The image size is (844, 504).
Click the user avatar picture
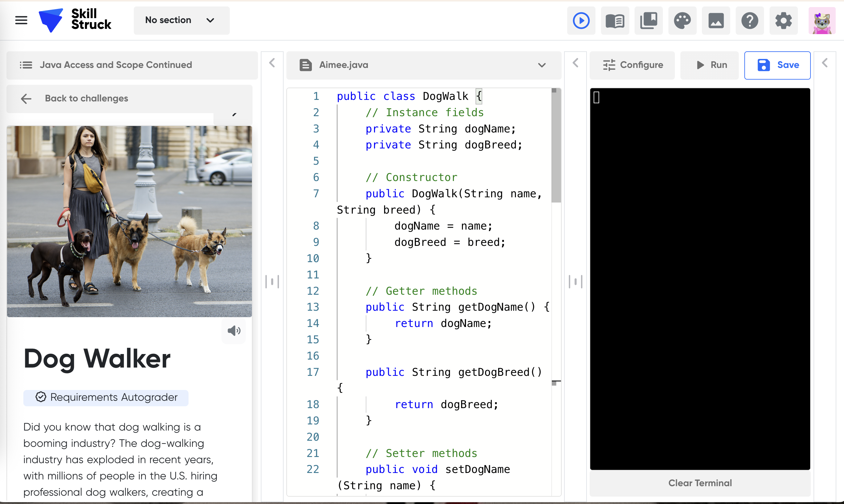[x=822, y=21]
